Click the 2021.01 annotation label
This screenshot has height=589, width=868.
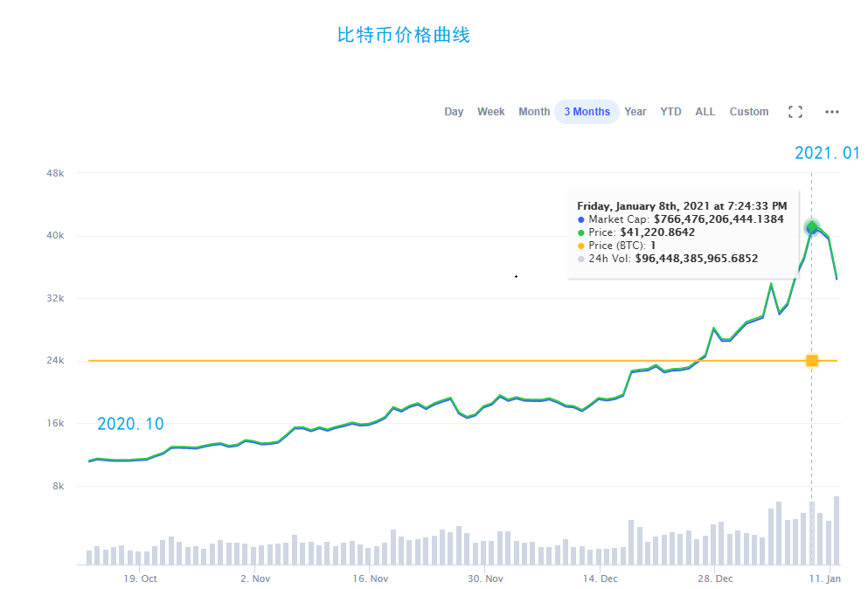coord(827,153)
